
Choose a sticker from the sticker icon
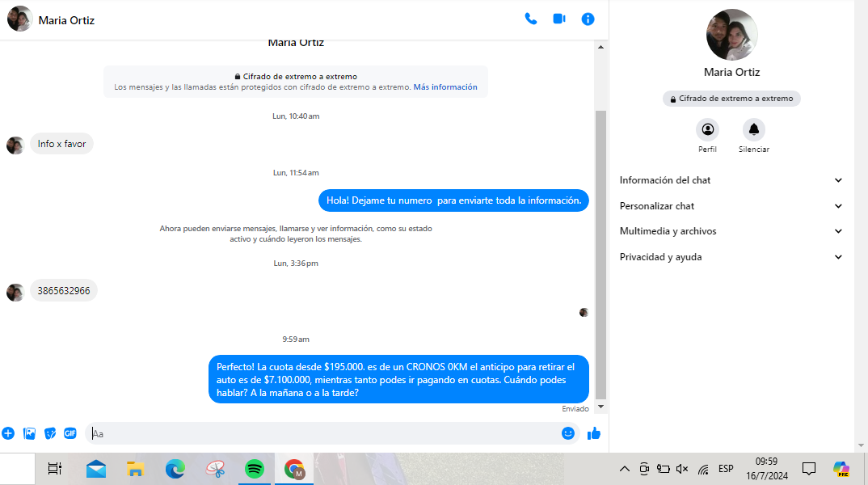coord(50,433)
